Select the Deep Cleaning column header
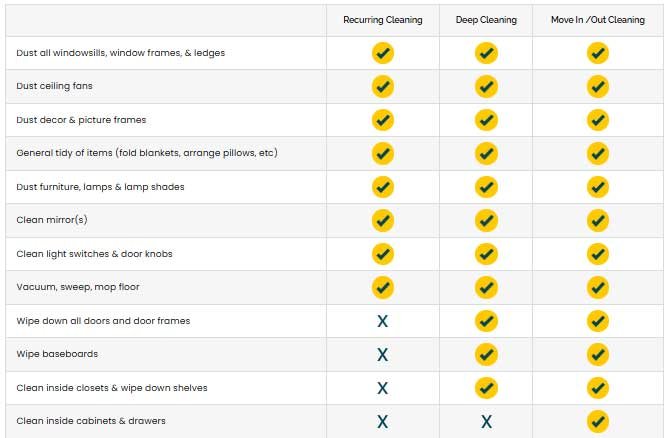Screen dimensions: 664x438 pos(486,20)
